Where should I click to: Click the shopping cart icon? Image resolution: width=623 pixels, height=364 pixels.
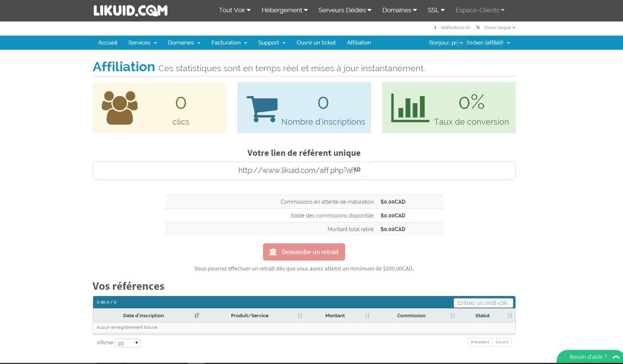click(262, 109)
